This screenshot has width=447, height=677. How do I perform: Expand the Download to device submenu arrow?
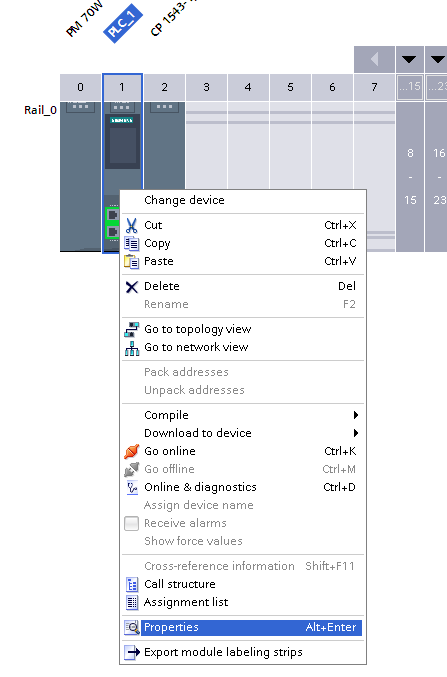(x=355, y=433)
